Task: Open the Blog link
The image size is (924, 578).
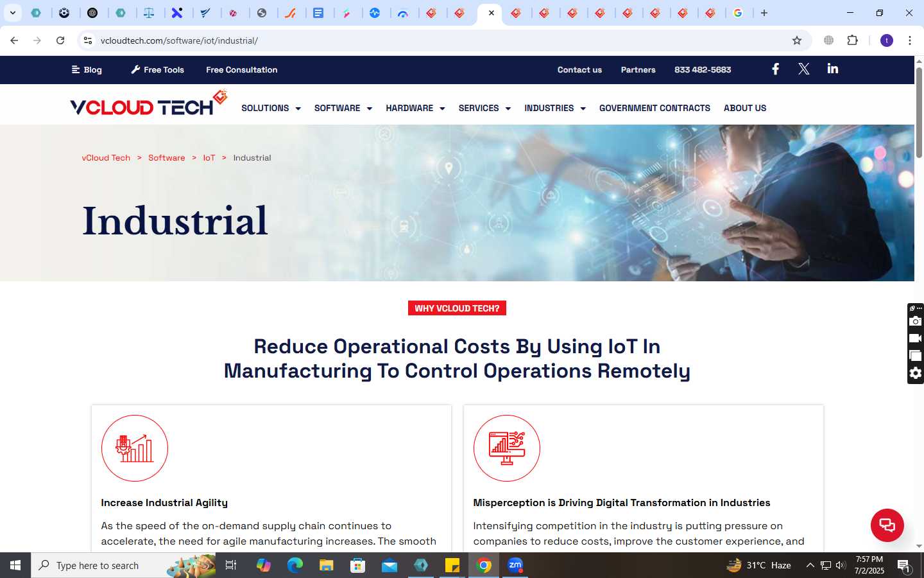Action: coord(87,69)
